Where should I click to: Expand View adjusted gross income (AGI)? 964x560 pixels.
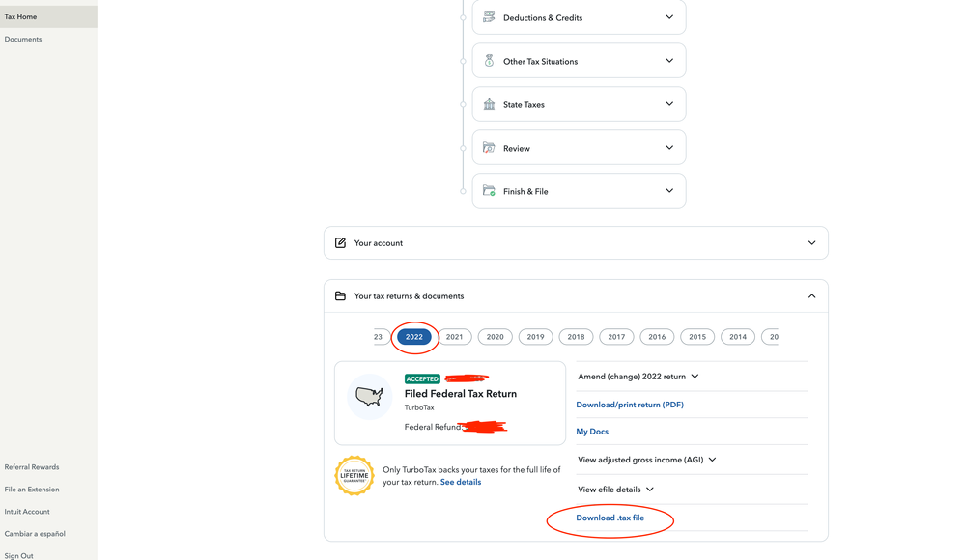(646, 460)
